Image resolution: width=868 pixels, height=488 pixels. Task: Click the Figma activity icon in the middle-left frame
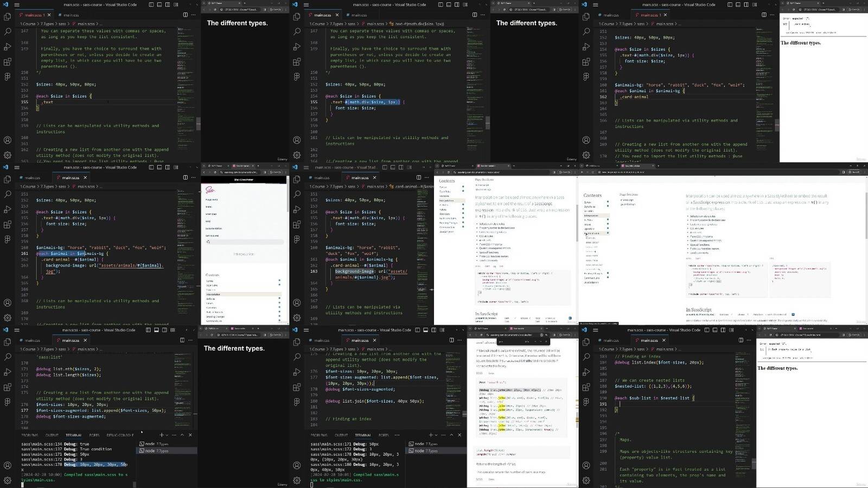8,239
